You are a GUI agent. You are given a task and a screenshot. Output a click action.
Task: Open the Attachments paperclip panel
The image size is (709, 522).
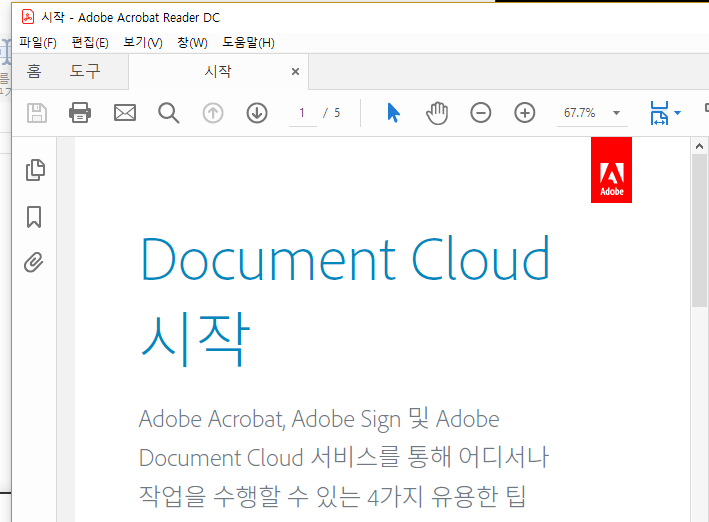tap(34, 262)
